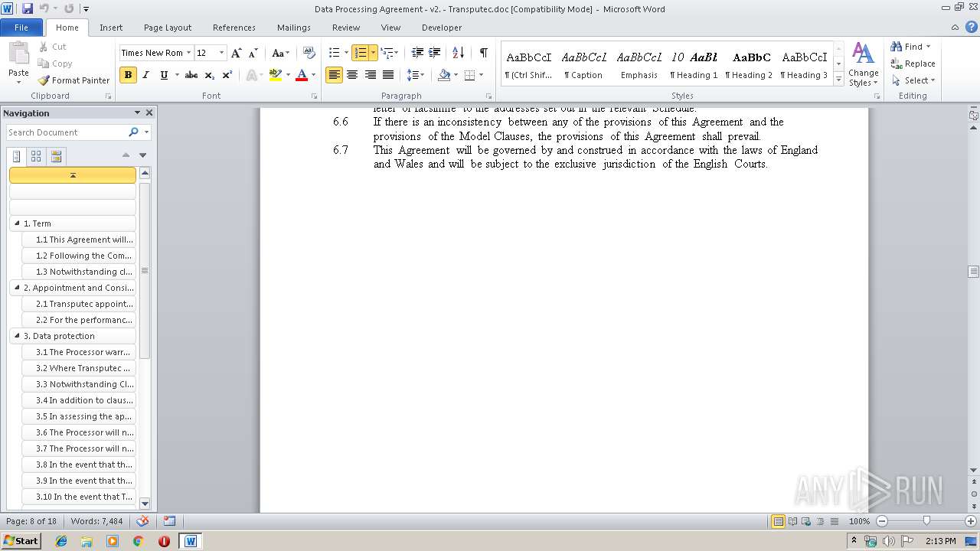Browse pages view in Navigation pane
The width and height of the screenshot is (980, 551).
(x=36, y=156)
